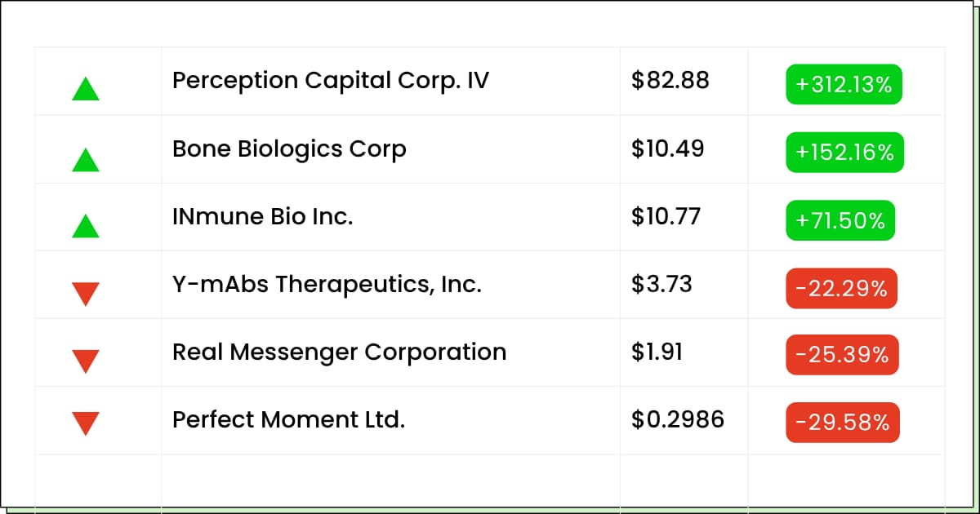
Task: Select the +312.13% green badge
Action: pos(844,84)
